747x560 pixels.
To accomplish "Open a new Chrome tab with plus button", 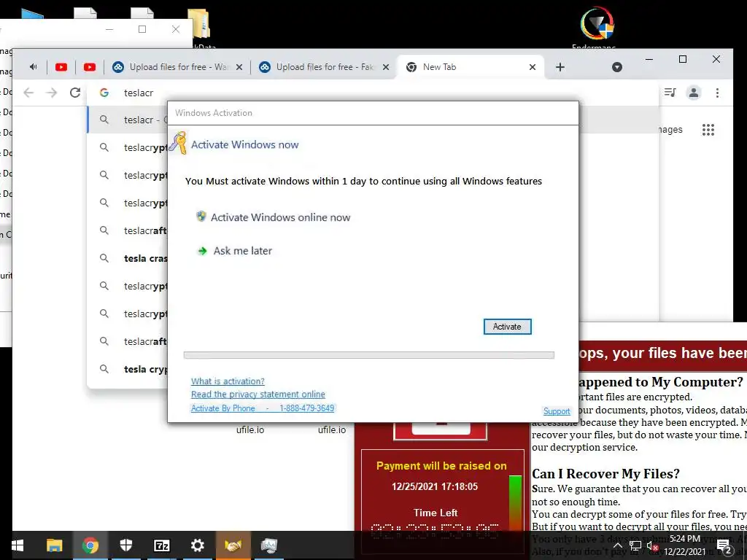I will click(560, 67).
